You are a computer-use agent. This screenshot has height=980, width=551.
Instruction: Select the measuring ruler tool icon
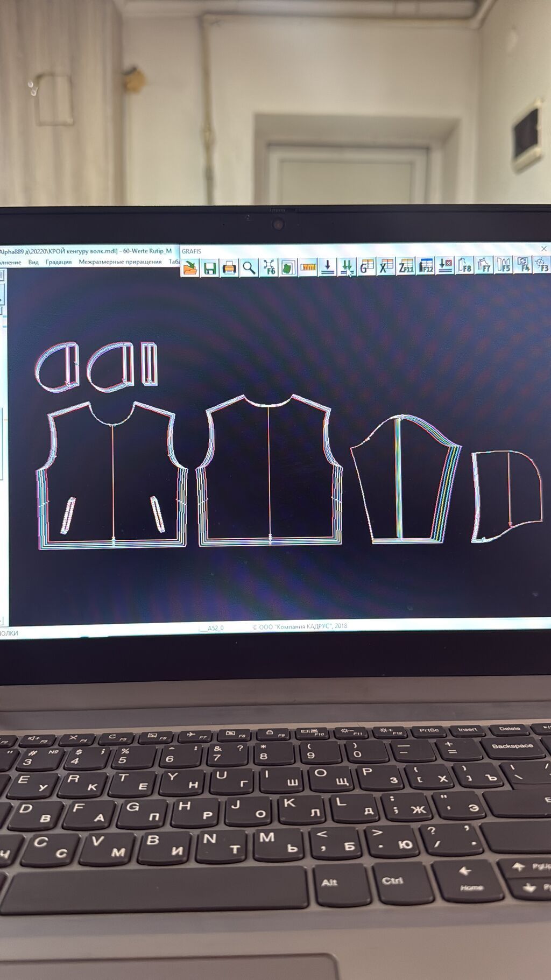[308, 266]
